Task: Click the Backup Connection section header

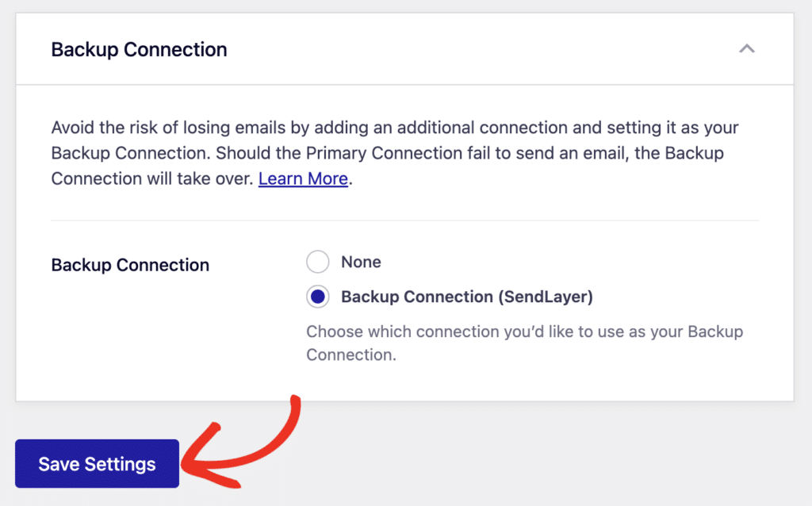Action: click(139, 49)
